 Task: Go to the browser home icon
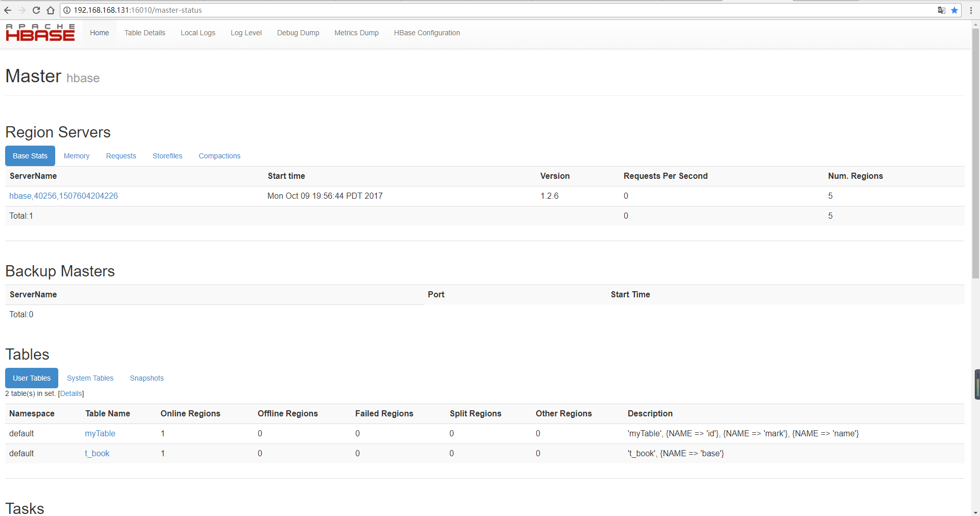51,10
